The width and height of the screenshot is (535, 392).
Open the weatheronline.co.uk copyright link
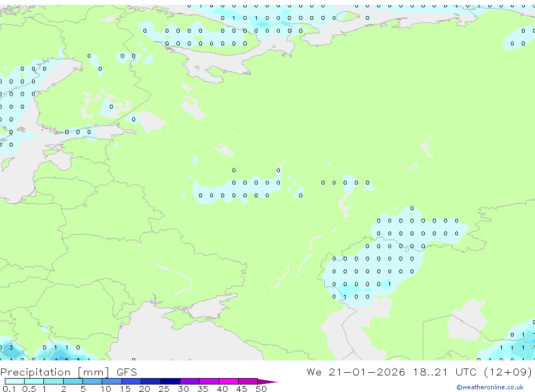490,387
